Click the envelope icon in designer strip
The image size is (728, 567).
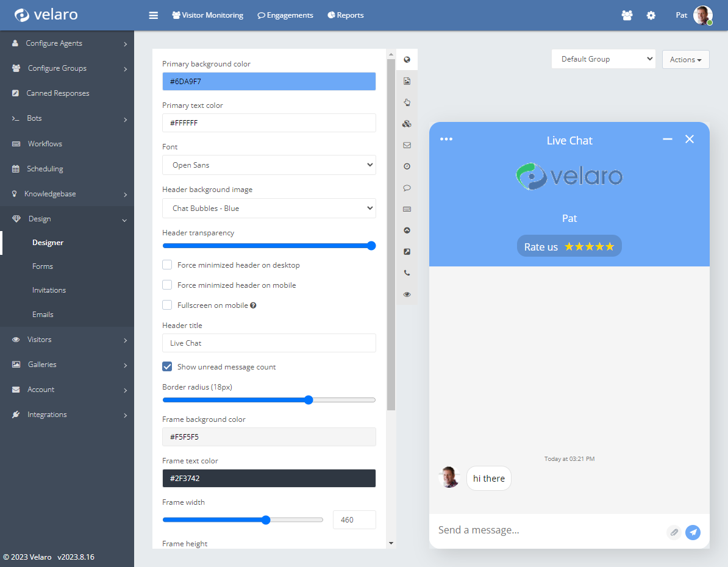coord(407,145)
